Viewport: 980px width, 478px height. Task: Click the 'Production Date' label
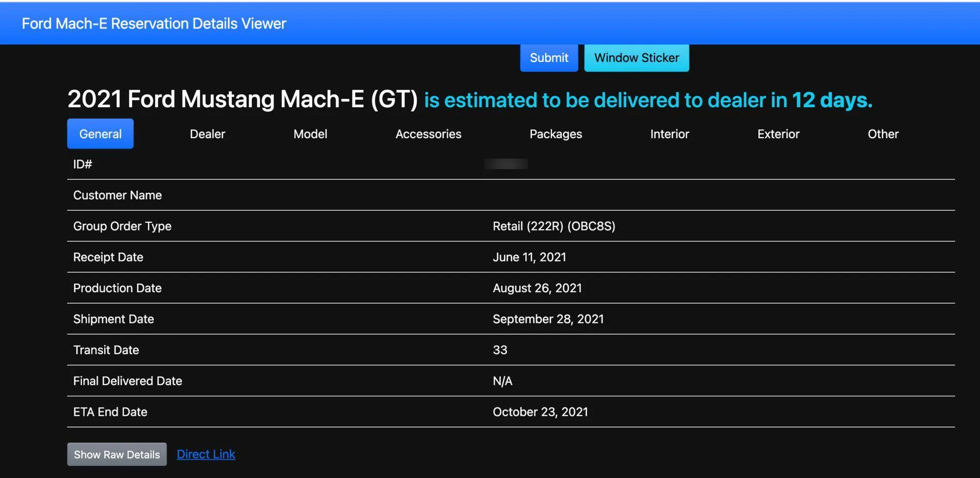pos(118,288)
